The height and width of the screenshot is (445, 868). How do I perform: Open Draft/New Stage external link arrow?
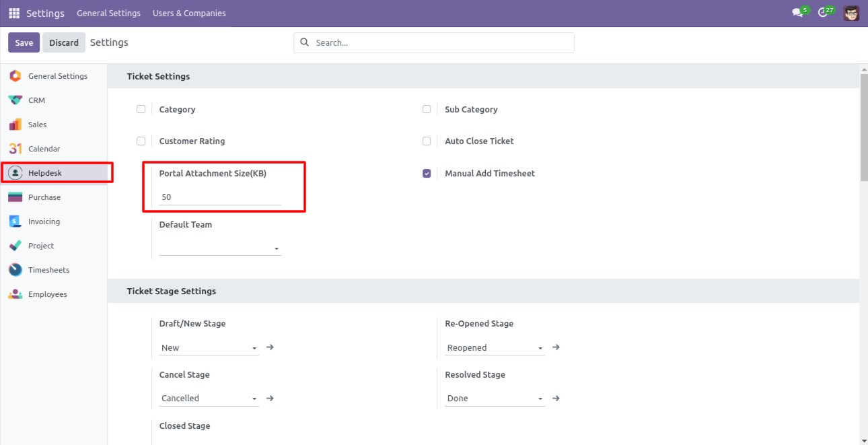click(x=270, y=347)
